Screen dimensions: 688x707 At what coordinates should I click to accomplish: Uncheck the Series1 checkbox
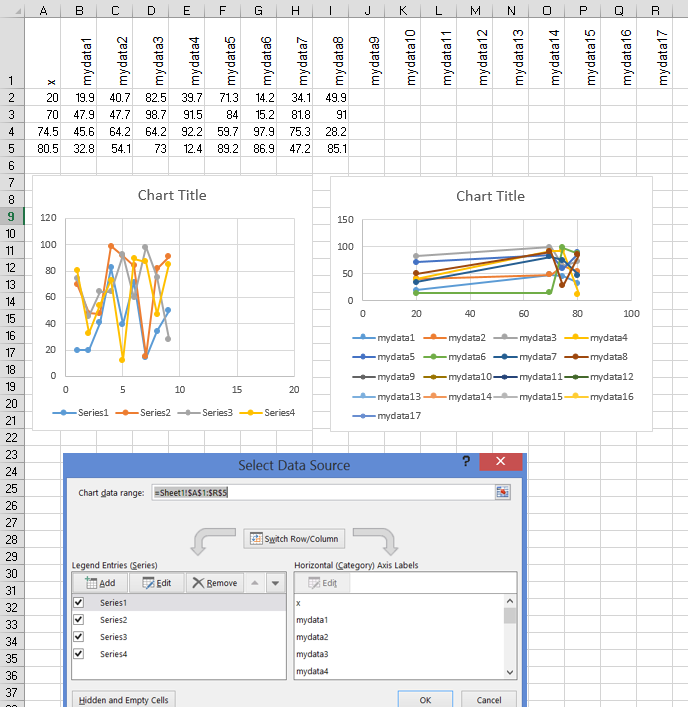(78, 602)
